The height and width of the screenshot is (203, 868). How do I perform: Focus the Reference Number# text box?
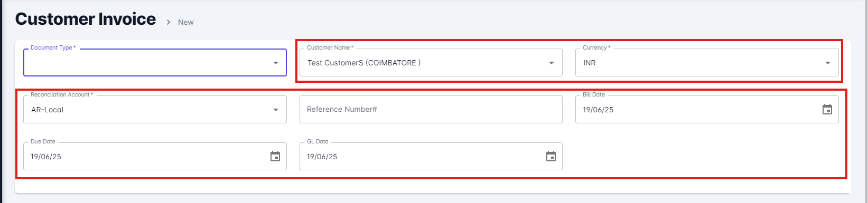click(431, 109)
